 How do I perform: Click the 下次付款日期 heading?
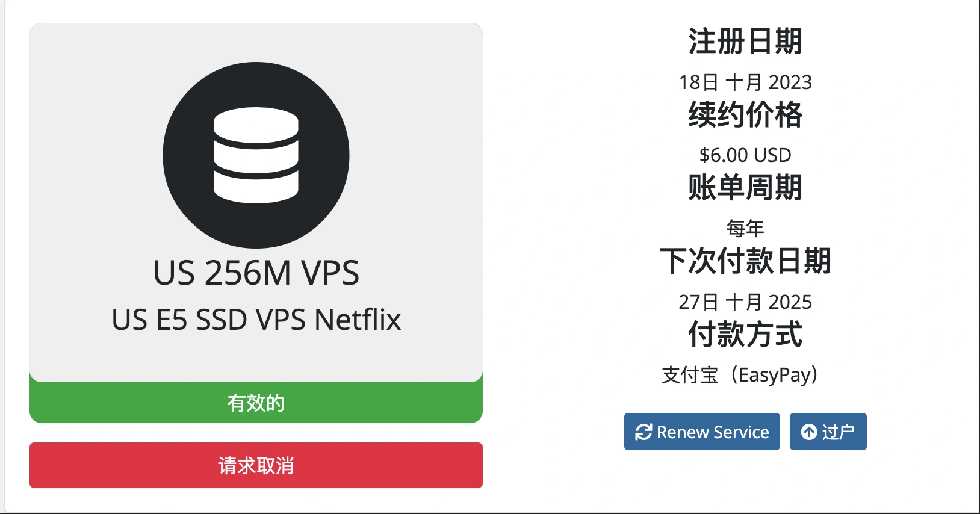745,261
